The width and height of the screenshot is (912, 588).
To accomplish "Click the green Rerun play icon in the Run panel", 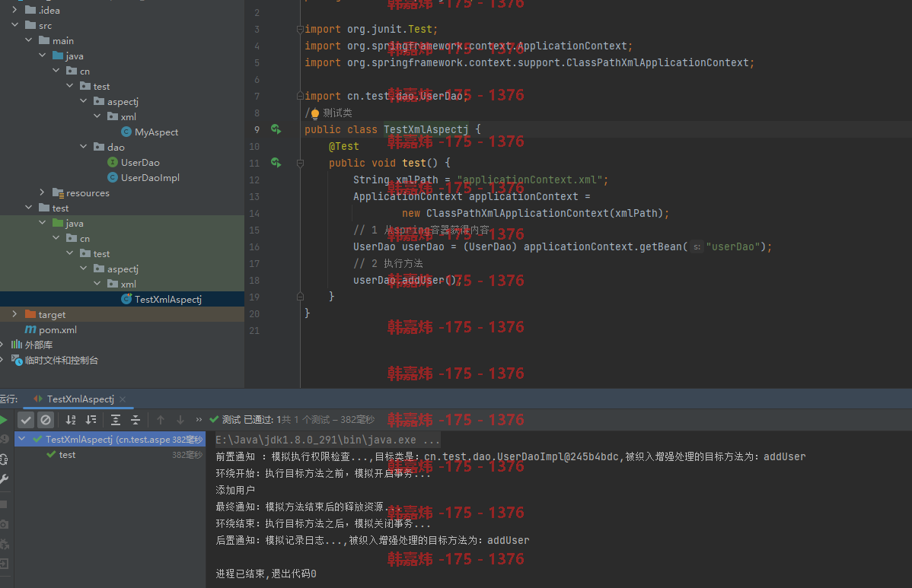I will click(4, 419).
